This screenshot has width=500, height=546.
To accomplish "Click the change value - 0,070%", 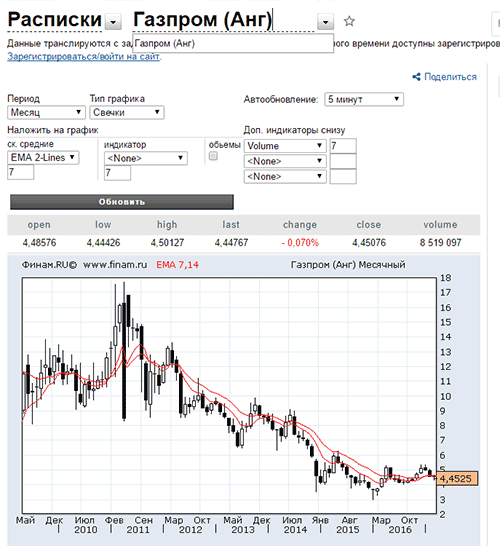I will (x=300, y=243).
